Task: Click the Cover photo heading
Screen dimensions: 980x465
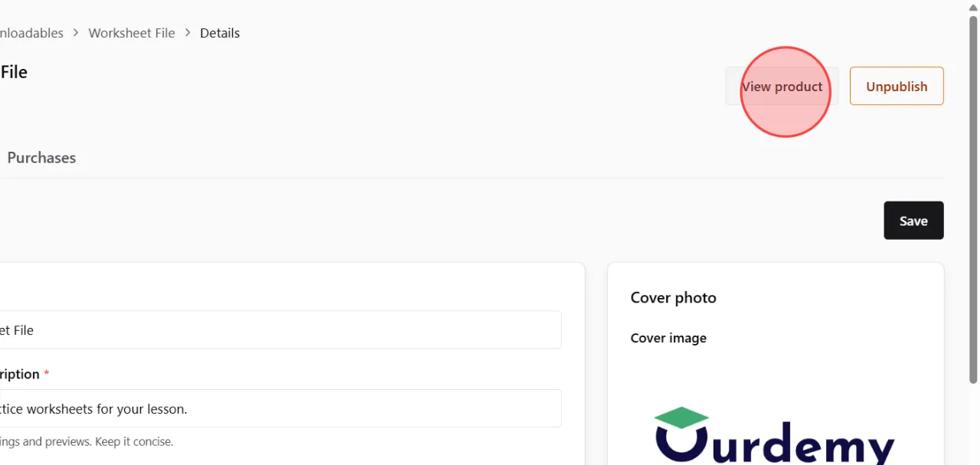Action: (x=673, y=298)
